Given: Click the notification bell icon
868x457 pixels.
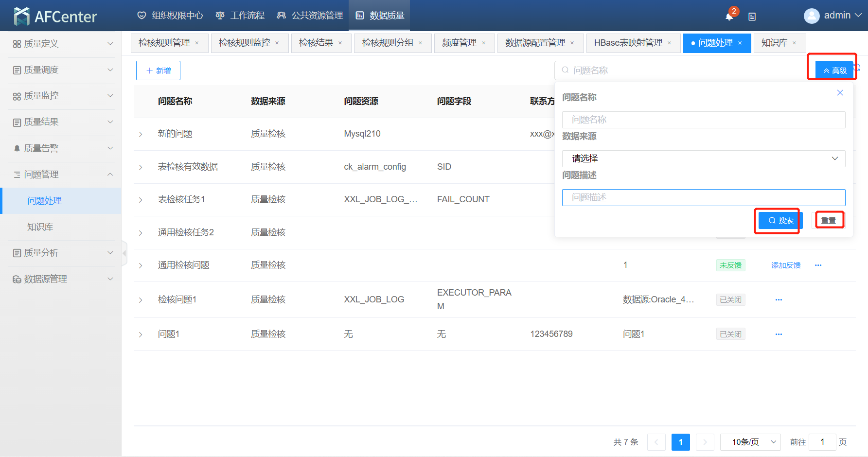Looking at the screenshot, I should 729,17.
